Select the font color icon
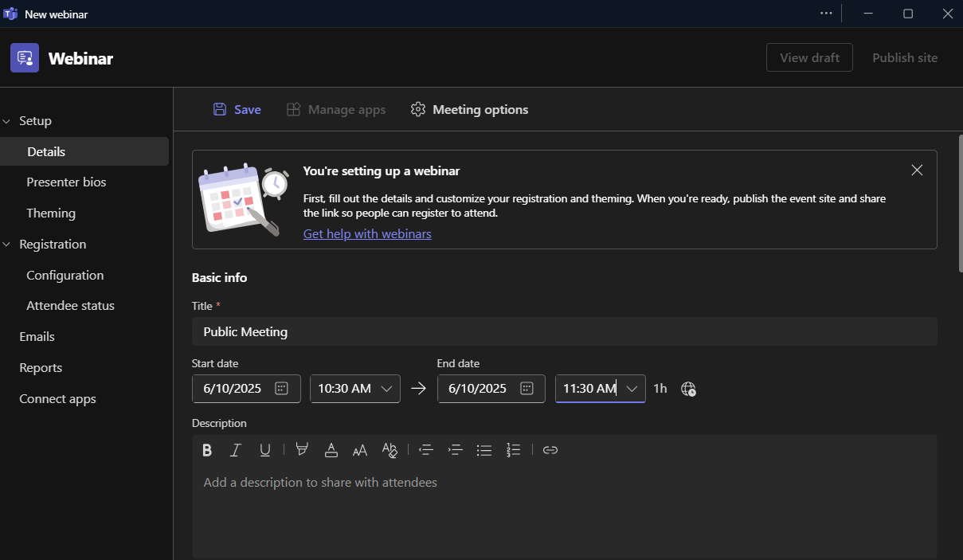Image resolution: width=963 pixels, height=560 pixels. (331, 450)
